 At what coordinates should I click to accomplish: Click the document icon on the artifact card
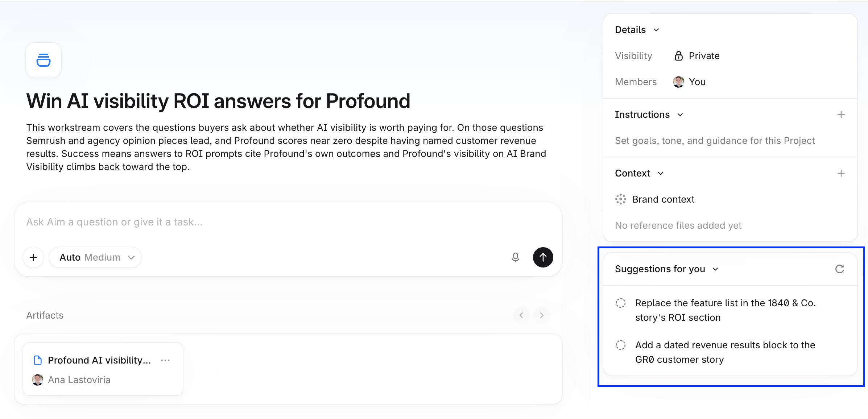click(38, 360)
